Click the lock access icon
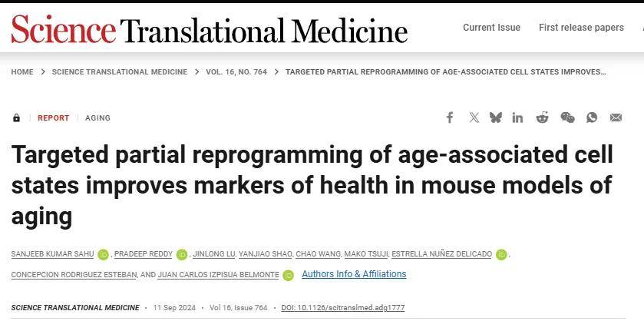 16,118
